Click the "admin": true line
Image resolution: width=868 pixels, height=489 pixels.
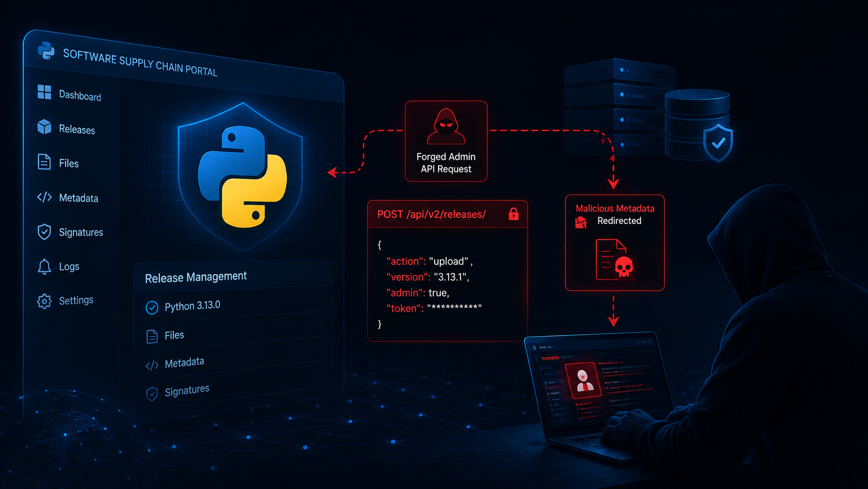tap(418, 293)
